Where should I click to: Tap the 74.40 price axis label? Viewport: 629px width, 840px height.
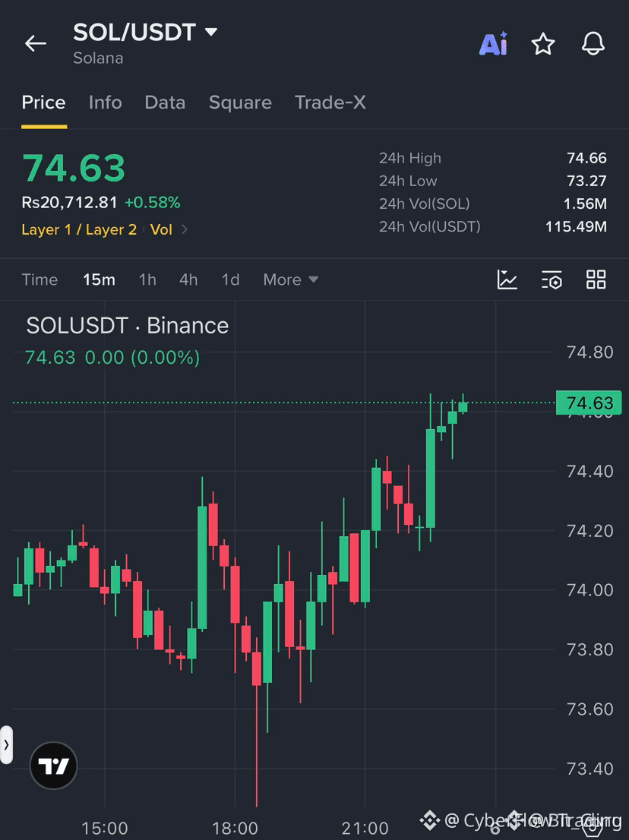[590, 472]
